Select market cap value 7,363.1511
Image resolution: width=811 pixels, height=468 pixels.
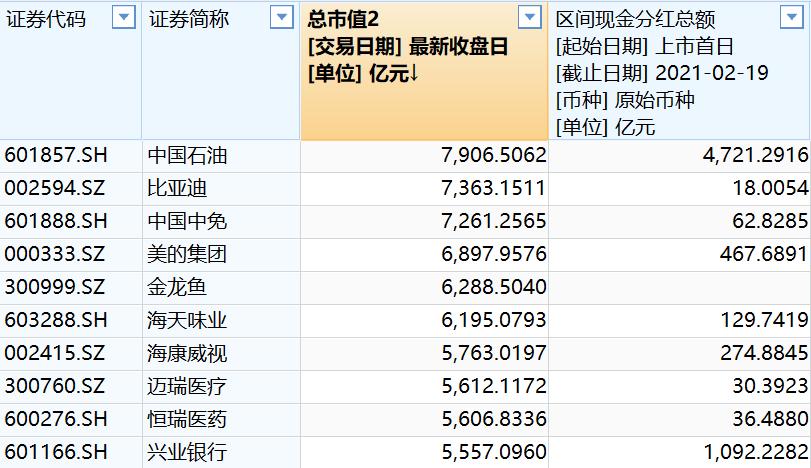pos(493,188)
